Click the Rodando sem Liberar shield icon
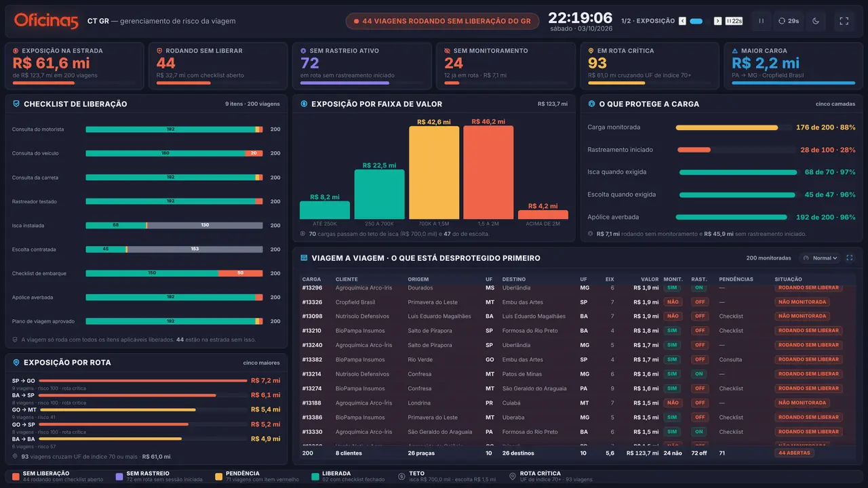This screenshot has width=868, height=488. tap(159, 51)
